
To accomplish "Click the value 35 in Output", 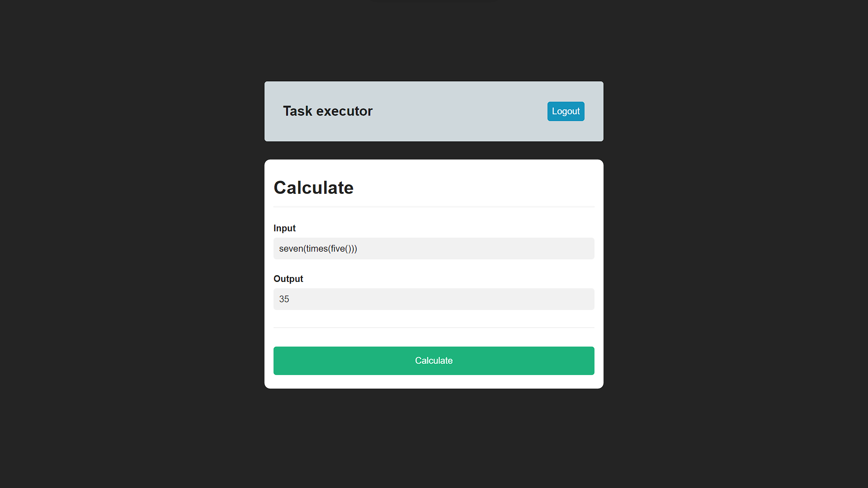I will coord(284,299).
